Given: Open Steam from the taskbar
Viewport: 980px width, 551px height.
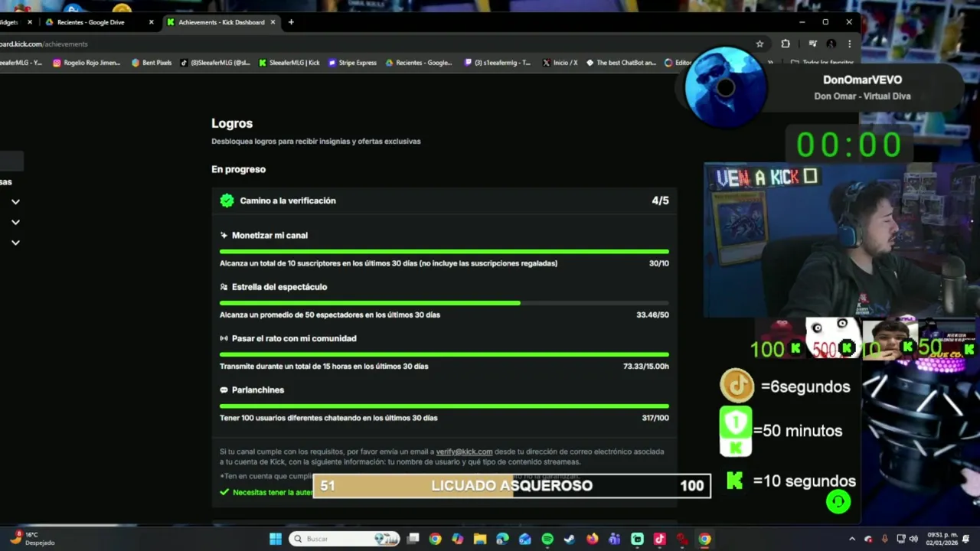Looking at the screenshot, I should click(570, 539).
